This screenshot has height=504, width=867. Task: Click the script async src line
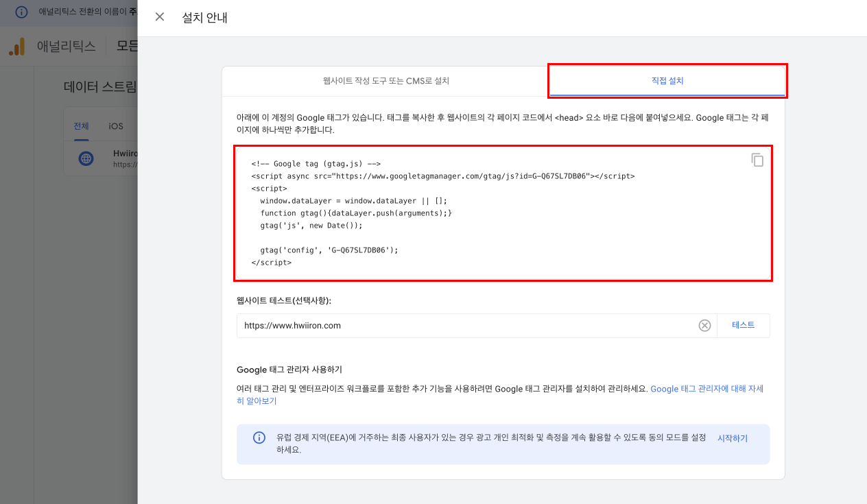[x=443, y=176]
